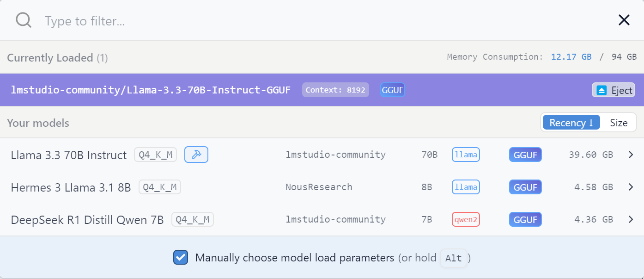Close the model selector with X
The height and width of the screenshot is (279, 644).
click(x=624, y=20)
